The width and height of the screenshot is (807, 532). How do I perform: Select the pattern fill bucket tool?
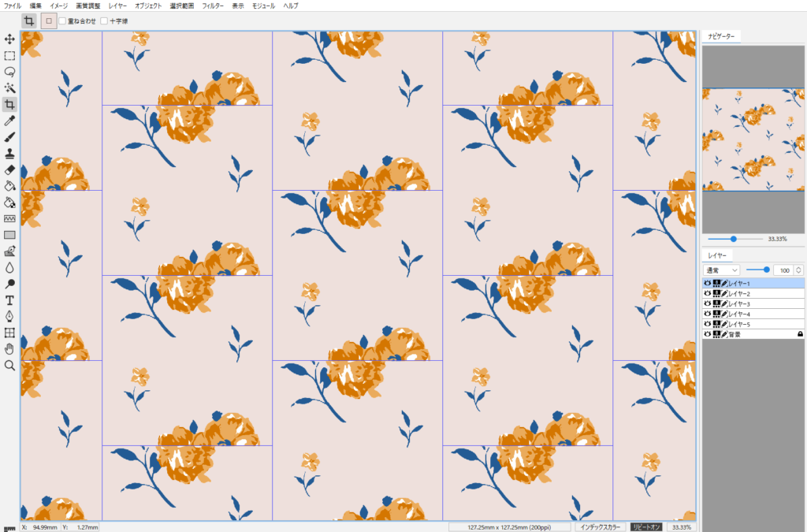9,203
